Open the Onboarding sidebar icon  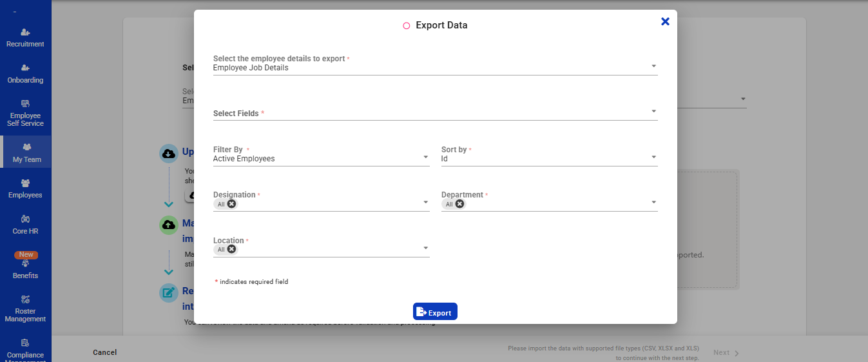[x=25, y=68]
